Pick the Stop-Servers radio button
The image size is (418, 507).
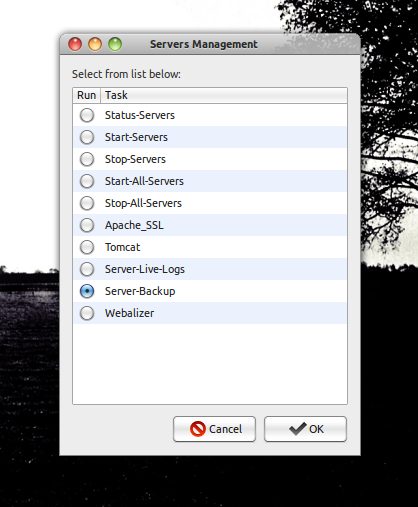pos(87,159)
